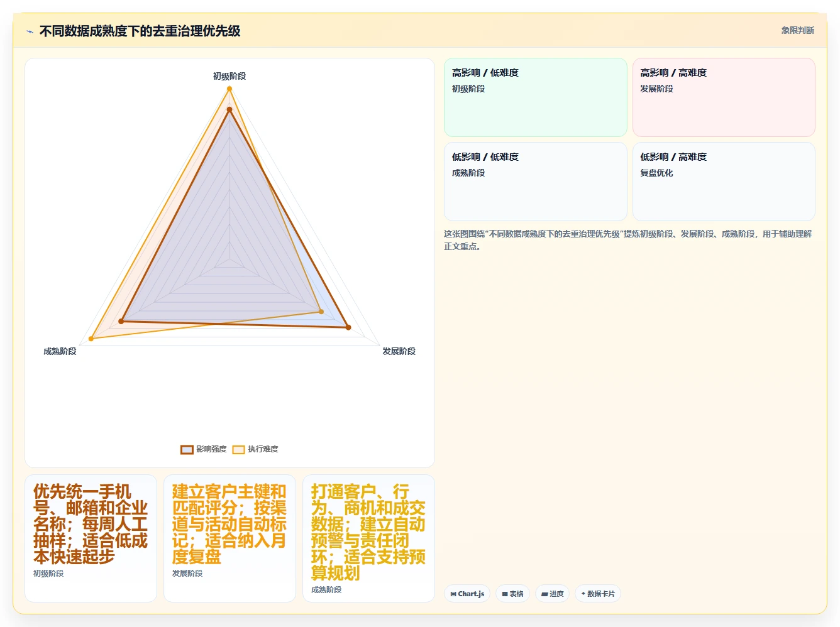Click the 执行难度 data point at 发展阶段
The image size is (840, 627).
321,312
